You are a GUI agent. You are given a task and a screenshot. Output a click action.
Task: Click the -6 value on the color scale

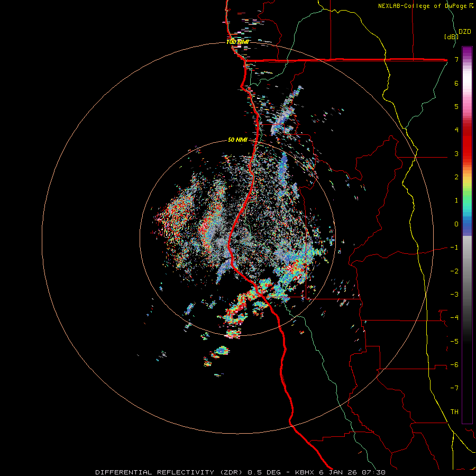coord(454,365)
